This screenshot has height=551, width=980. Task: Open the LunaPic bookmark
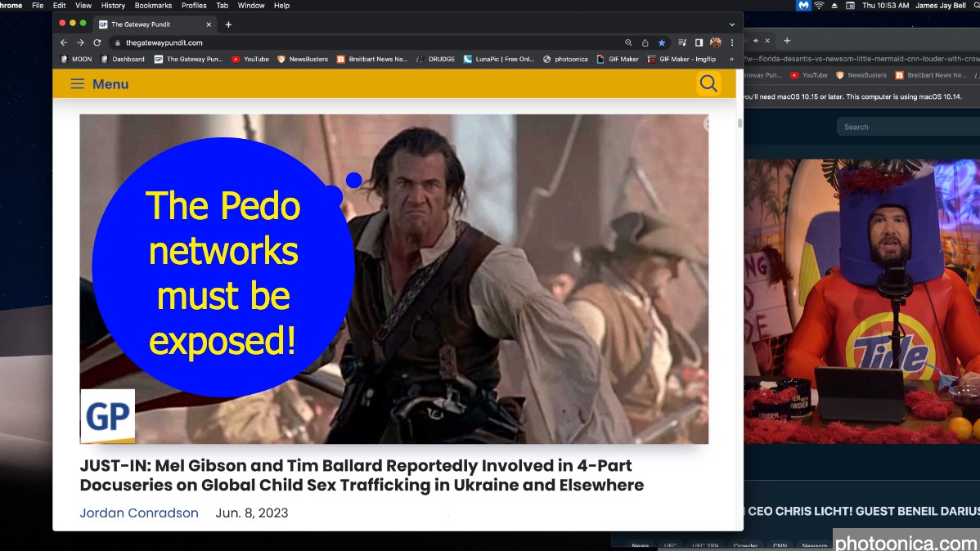pos(499,60)
